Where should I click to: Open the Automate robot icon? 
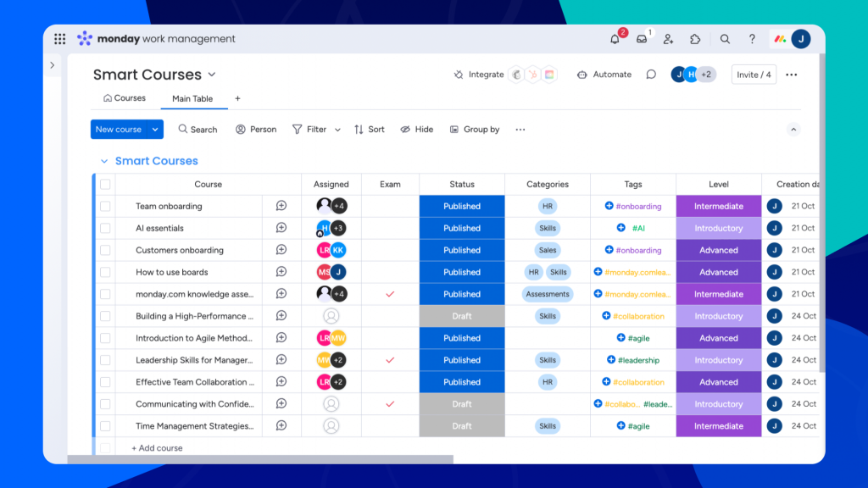581,75
